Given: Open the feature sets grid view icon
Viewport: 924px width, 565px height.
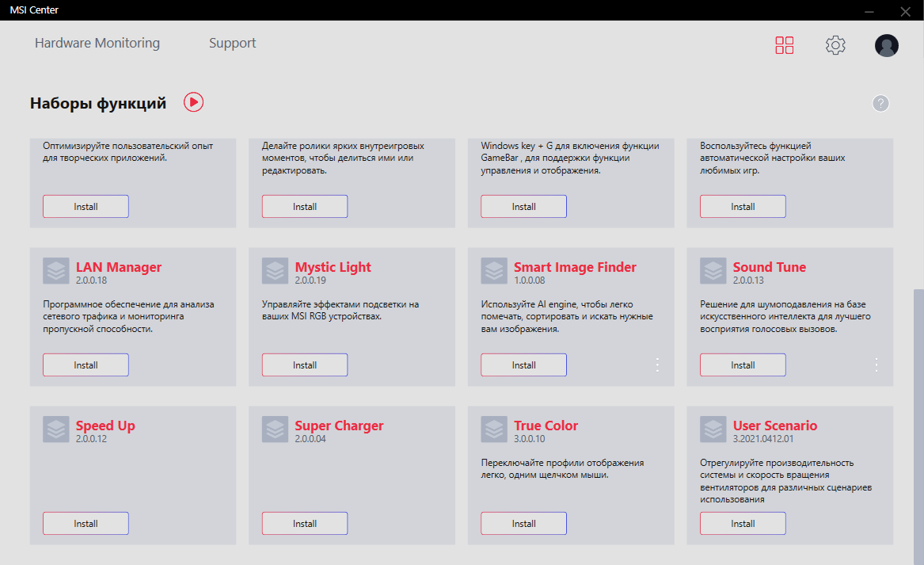Looking at the screenshot, I should [x=785, y=45].
